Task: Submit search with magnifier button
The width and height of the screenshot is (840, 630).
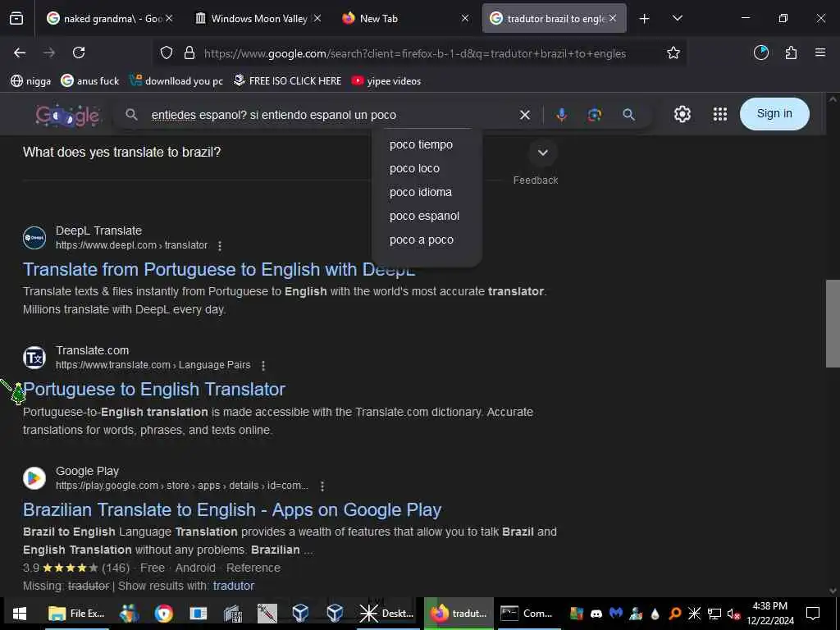Action: pos(628,115)
